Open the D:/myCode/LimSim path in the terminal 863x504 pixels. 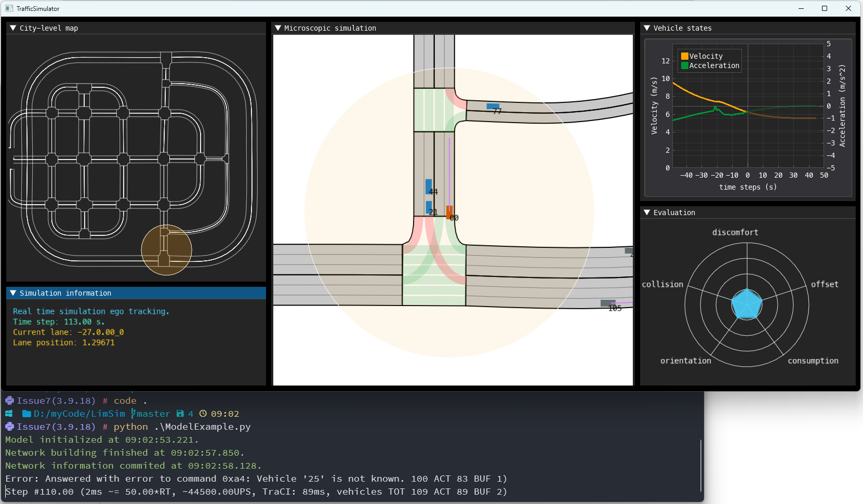pyautogui.click(x=79, y=414)
